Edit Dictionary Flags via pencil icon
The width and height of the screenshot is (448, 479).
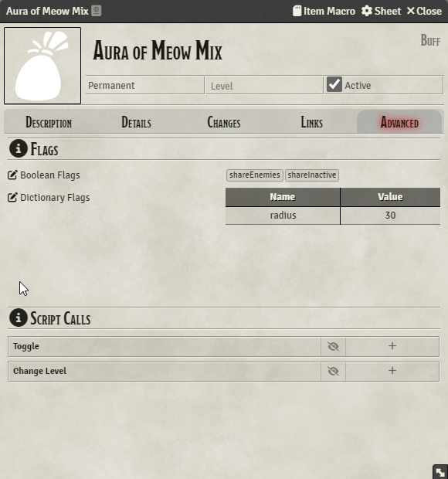tap(12, 197)
